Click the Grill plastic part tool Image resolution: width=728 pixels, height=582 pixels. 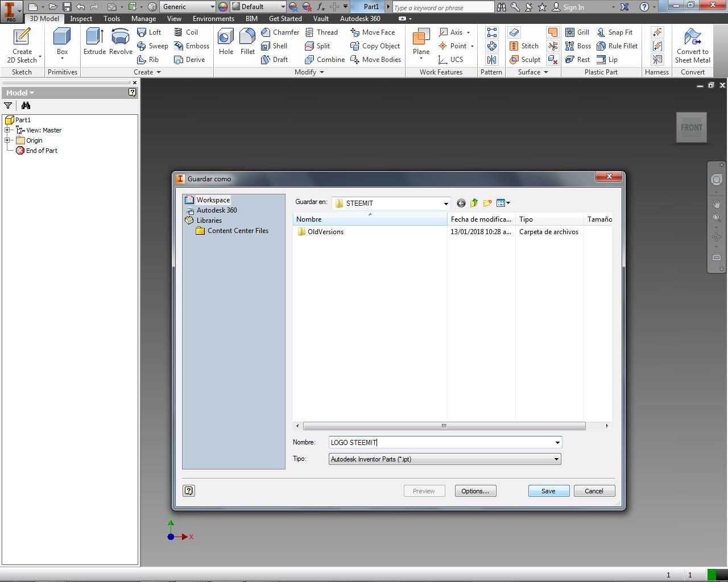tap(577, 32)
